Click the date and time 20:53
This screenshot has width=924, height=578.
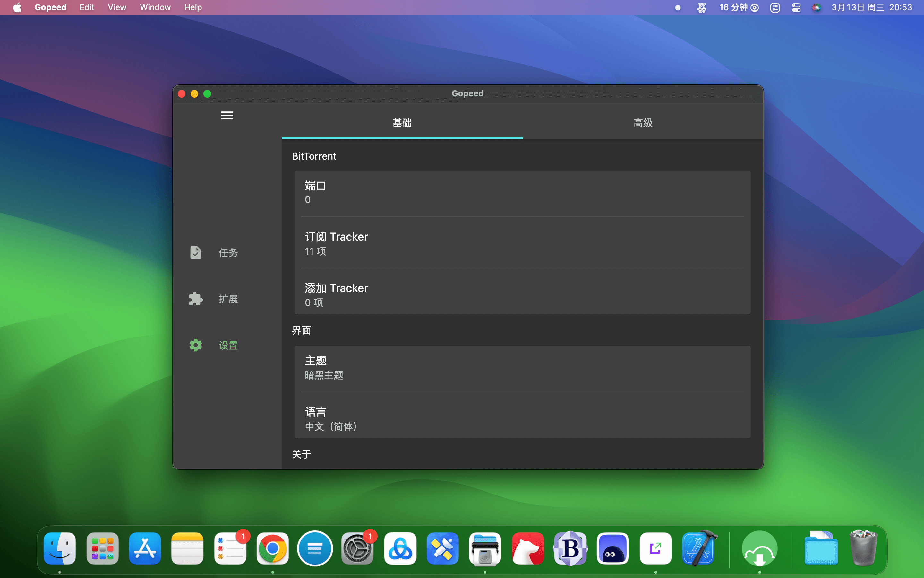point(872,7)
